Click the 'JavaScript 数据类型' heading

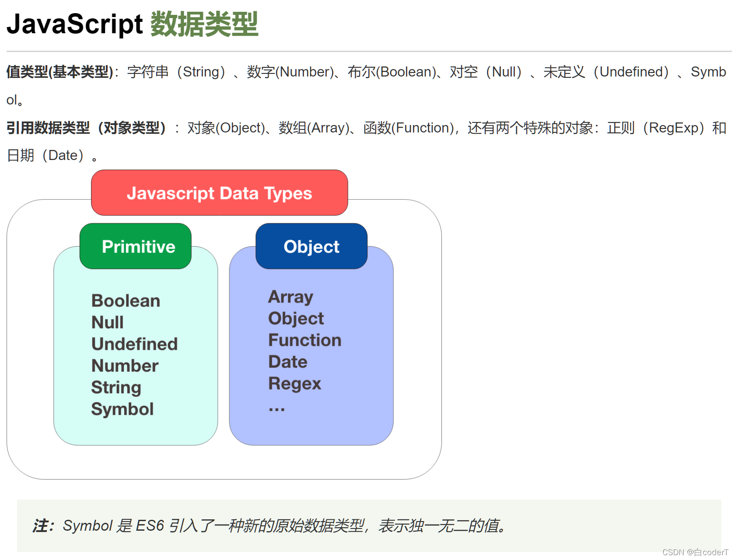coord(132,24)
